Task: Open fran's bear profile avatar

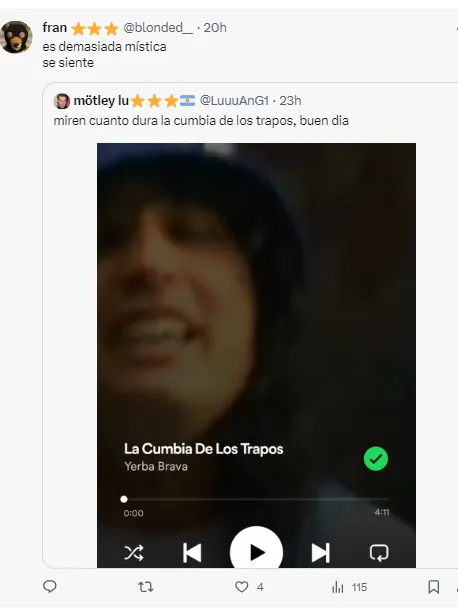Action: 16,37
